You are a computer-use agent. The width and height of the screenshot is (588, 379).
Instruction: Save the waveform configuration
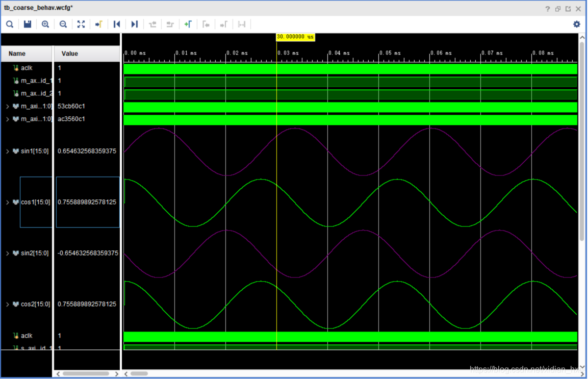[x=28, y=24]
